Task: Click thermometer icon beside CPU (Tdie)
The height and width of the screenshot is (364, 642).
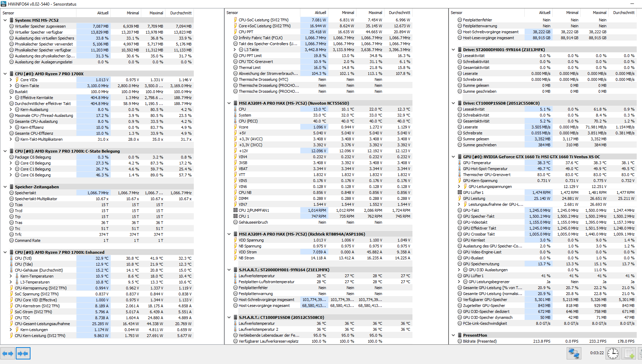Action: click(x=12, y=264)
